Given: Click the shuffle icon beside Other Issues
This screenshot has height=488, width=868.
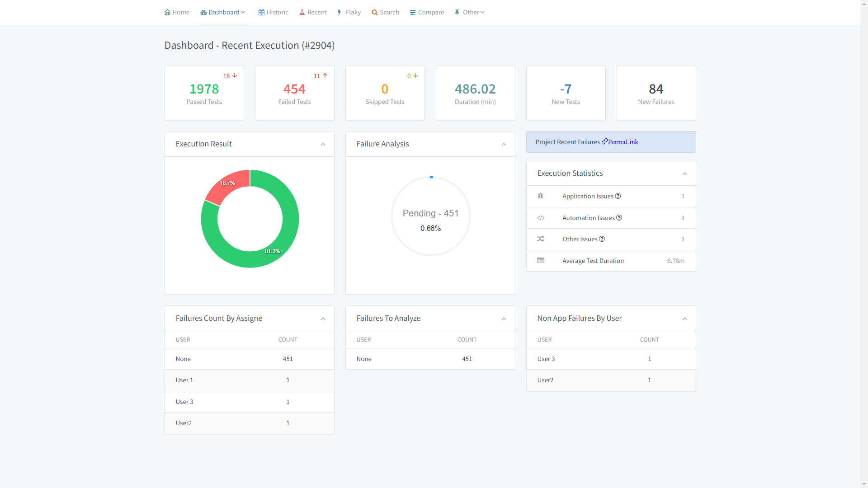Looking at the screenshot, I should click(x=541, y=239).
